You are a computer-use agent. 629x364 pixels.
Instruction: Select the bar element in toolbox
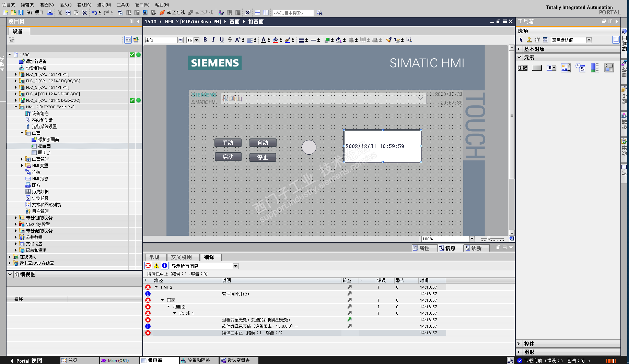tap(595, 68)
